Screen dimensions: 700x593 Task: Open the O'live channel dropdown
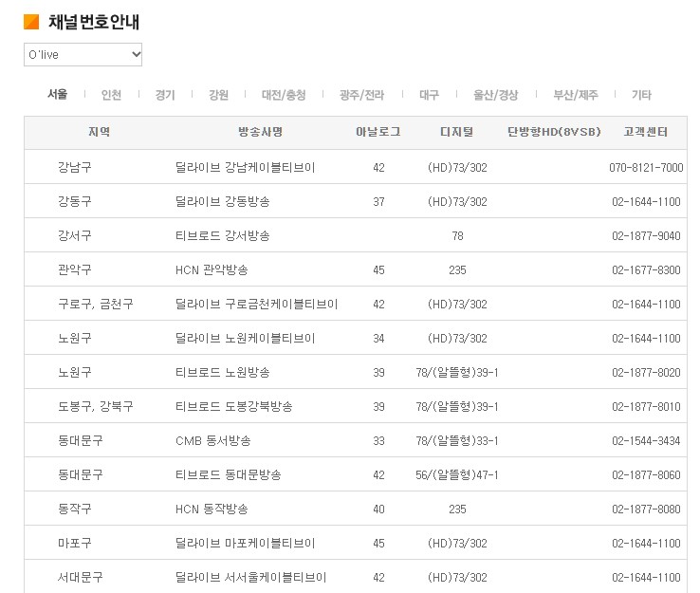(x=83, y=54)
